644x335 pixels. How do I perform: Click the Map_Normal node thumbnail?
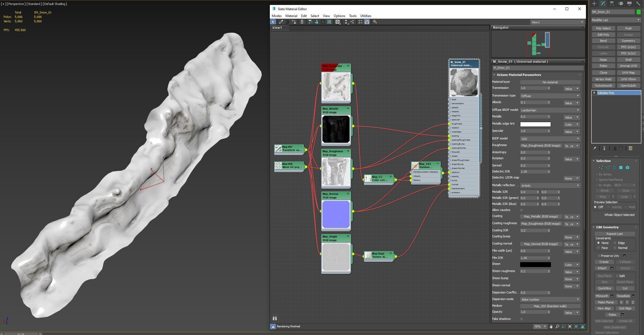(336, 214)
